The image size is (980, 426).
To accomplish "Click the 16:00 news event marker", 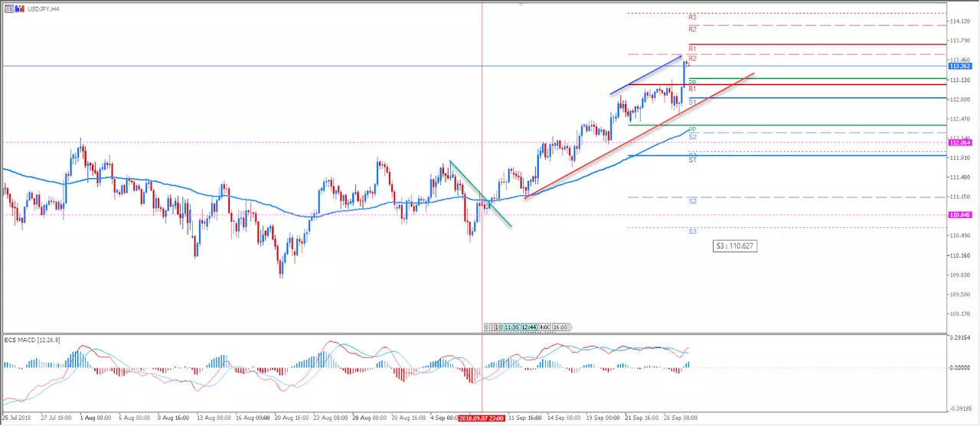I will tap(562, 327).
